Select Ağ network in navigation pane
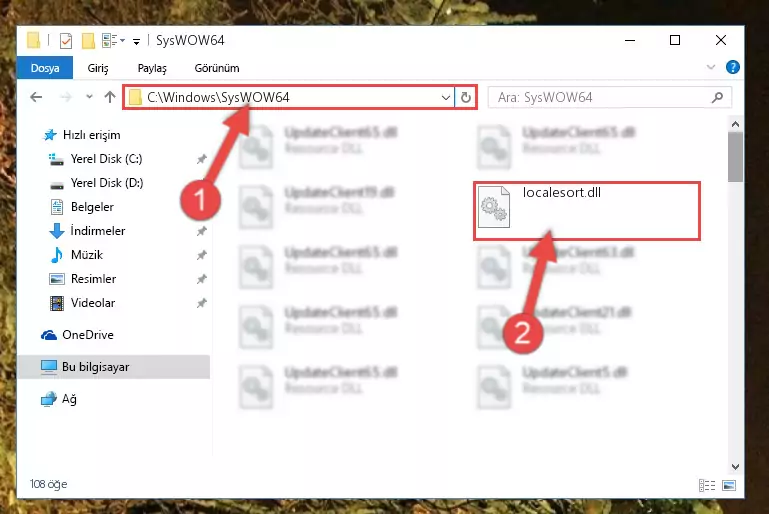769x514 pixels. [69, 399]
